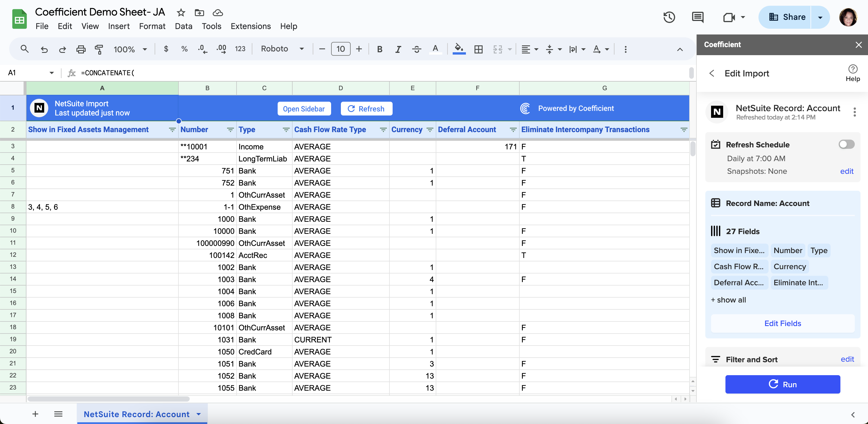Click edit link for Filter and Sort
Screen dimensions: 868x424
click(847, 359)
